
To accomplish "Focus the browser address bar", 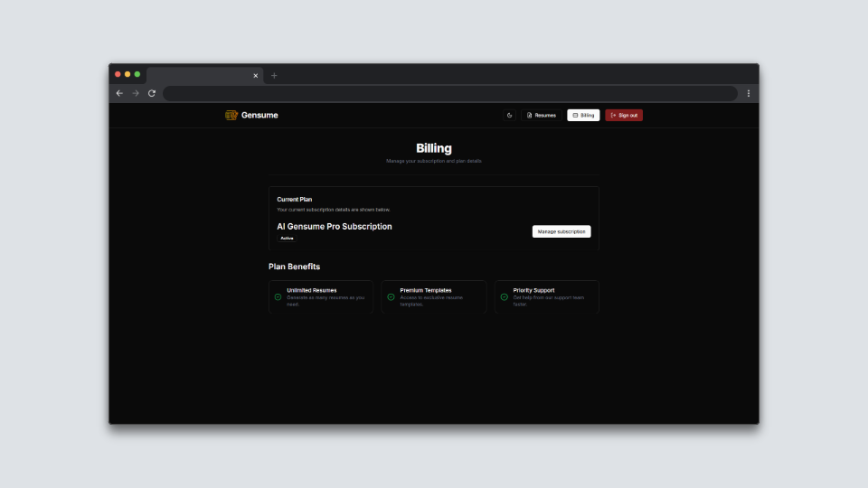I will (x=450, y=93).
